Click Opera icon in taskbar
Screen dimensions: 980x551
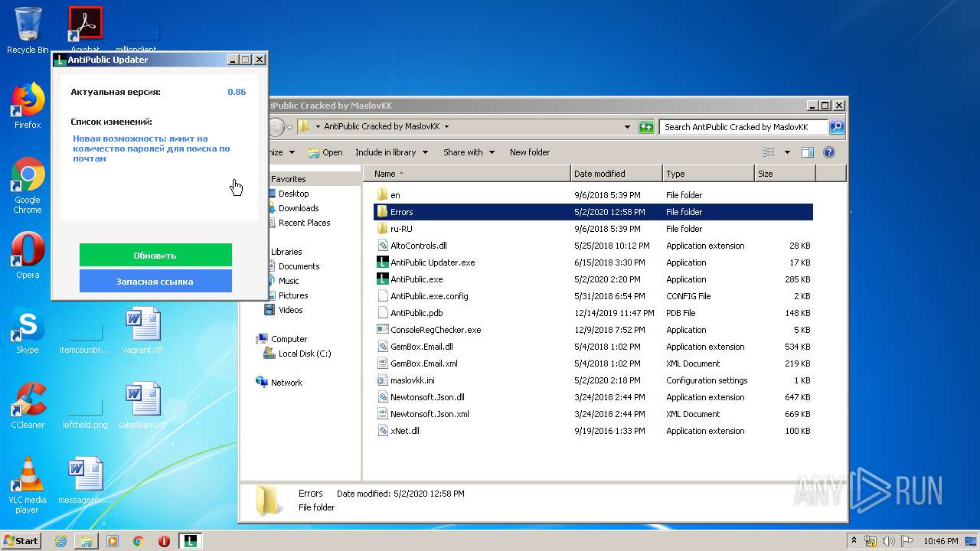[164, 541]
